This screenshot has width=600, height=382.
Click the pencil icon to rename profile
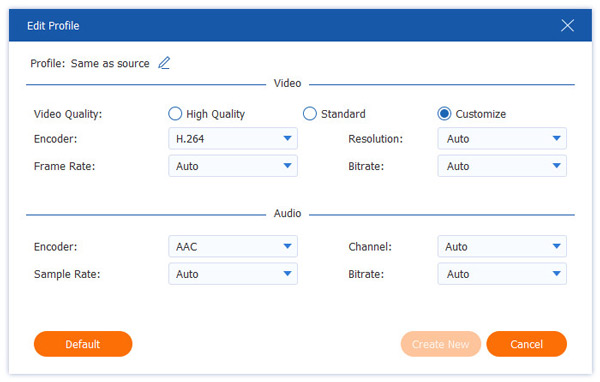(x=164, y=63)
